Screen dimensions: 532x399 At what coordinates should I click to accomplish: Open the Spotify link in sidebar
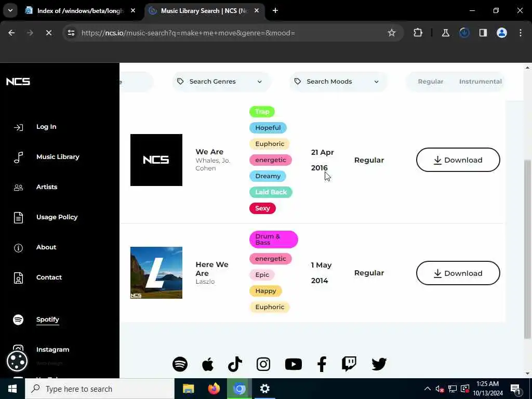coord(47,320)
